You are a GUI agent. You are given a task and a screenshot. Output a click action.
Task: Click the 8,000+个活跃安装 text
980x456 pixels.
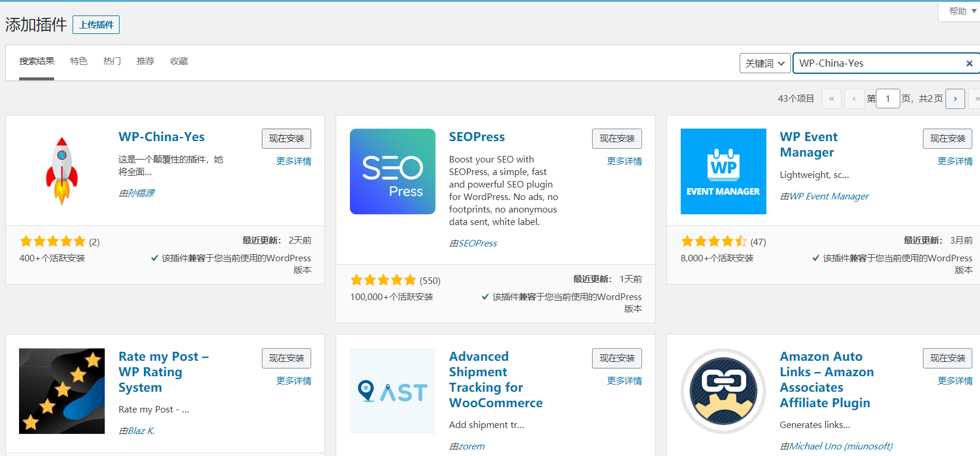click(717, 258)
